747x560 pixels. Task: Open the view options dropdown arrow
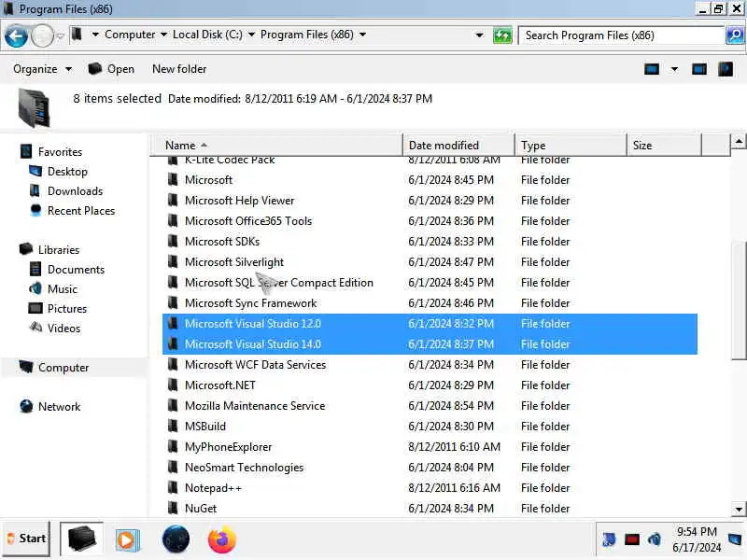click(x=674, y=69)
